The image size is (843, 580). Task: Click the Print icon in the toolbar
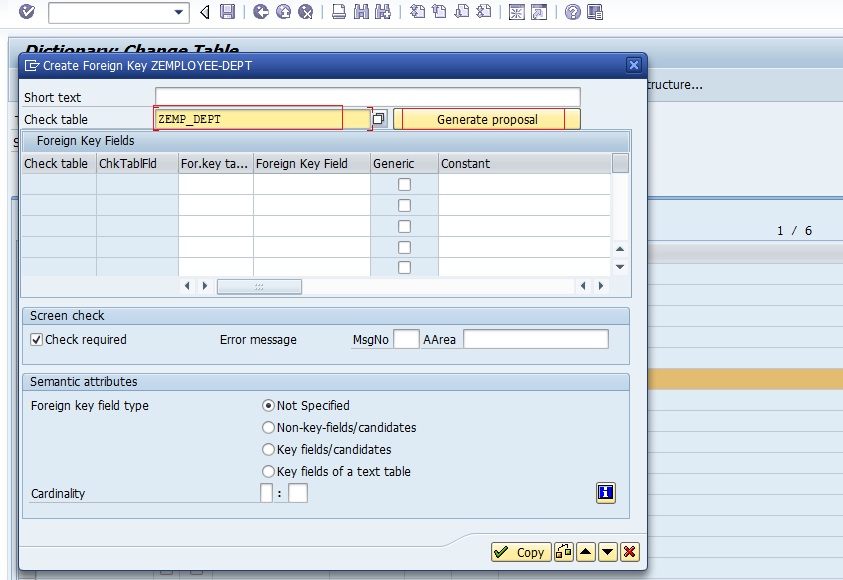(338, 13)
